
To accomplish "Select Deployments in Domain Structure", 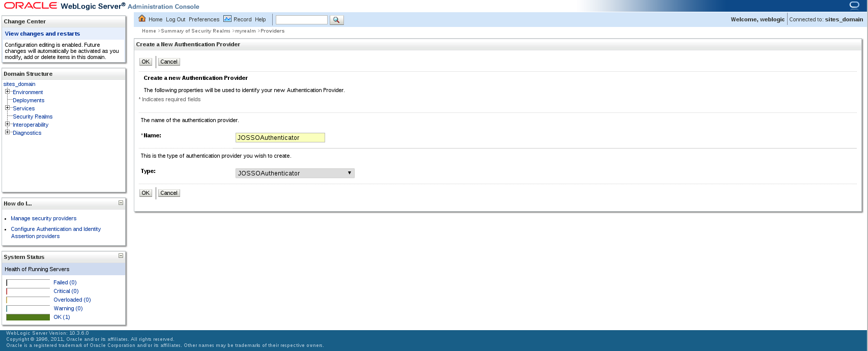I will pyautogui.click(x=28, y=100).
